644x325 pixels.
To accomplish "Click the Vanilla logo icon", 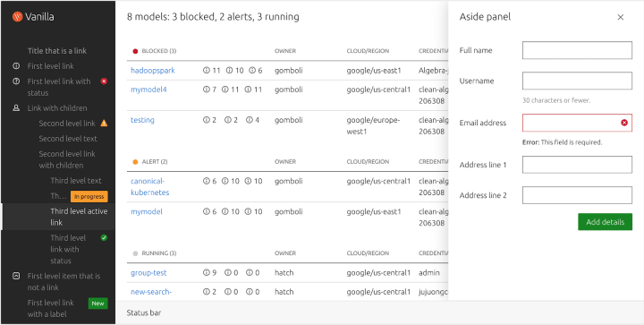I will [x=17, y=17].
